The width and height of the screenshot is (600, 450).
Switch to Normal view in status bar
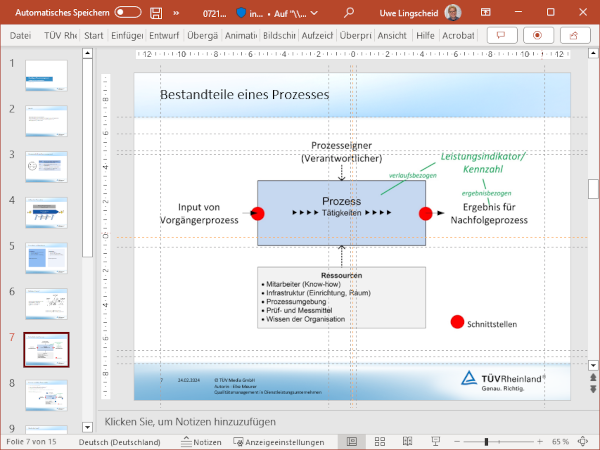(x=351, y=441)
